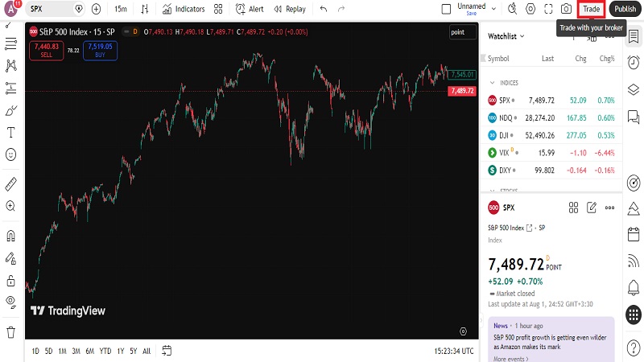The width and height of the screenshot is (644, 362).
Task: Open the 15m time interval selector
Action: pos(120,9)
